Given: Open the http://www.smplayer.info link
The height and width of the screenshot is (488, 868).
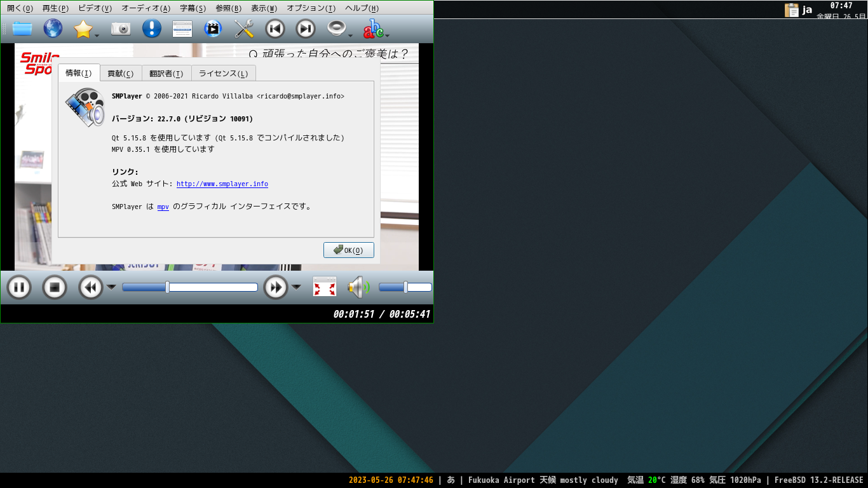Looking at the screenshot, I should 222,184.
